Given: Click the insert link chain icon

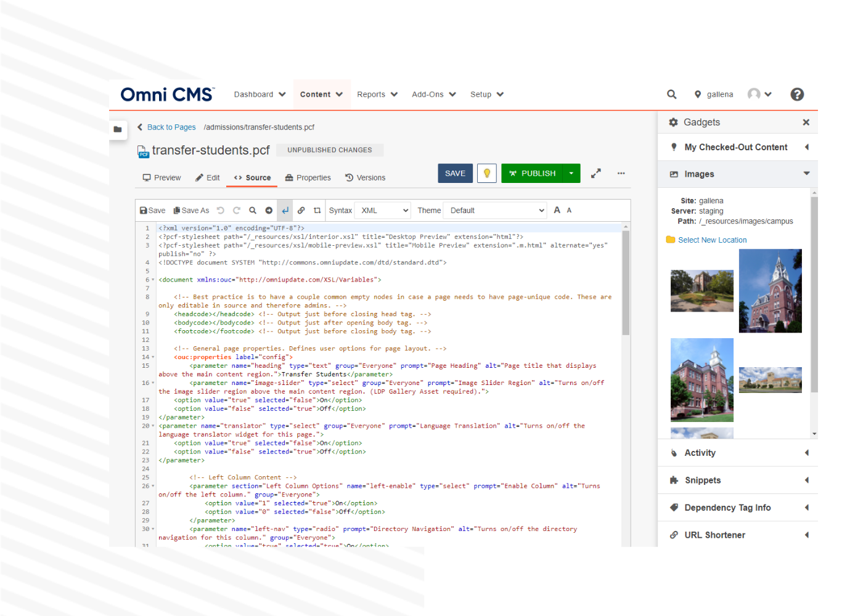Looking at the screenshot, I should 301,211.
